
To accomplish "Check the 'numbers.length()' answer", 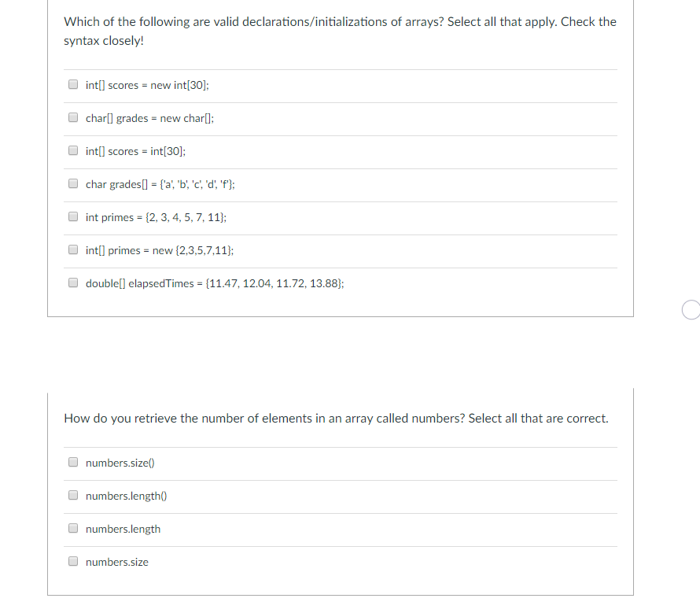I will click(72, 494).
